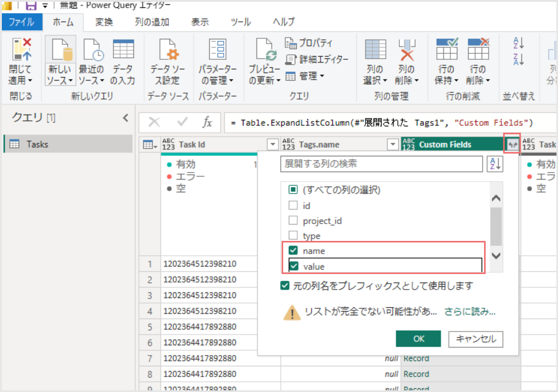
Task: Open the Advanced Editor (詳細エディター)
Action: click(x=316, y=59)
